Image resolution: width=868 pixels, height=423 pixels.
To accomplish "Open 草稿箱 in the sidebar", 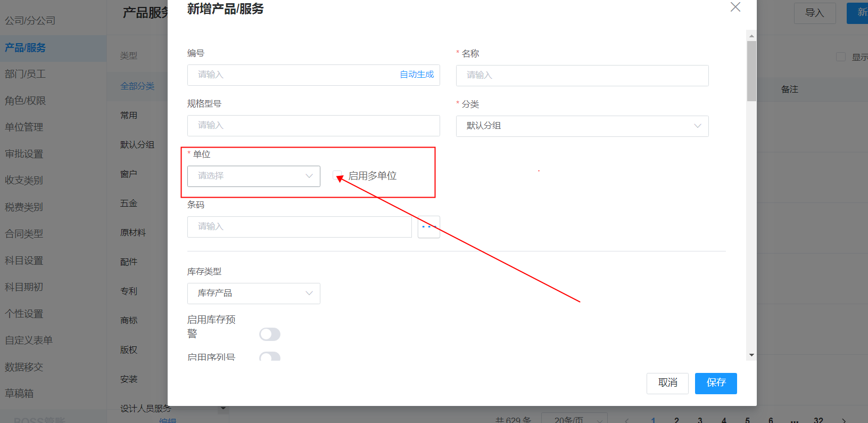I will 19,394.
